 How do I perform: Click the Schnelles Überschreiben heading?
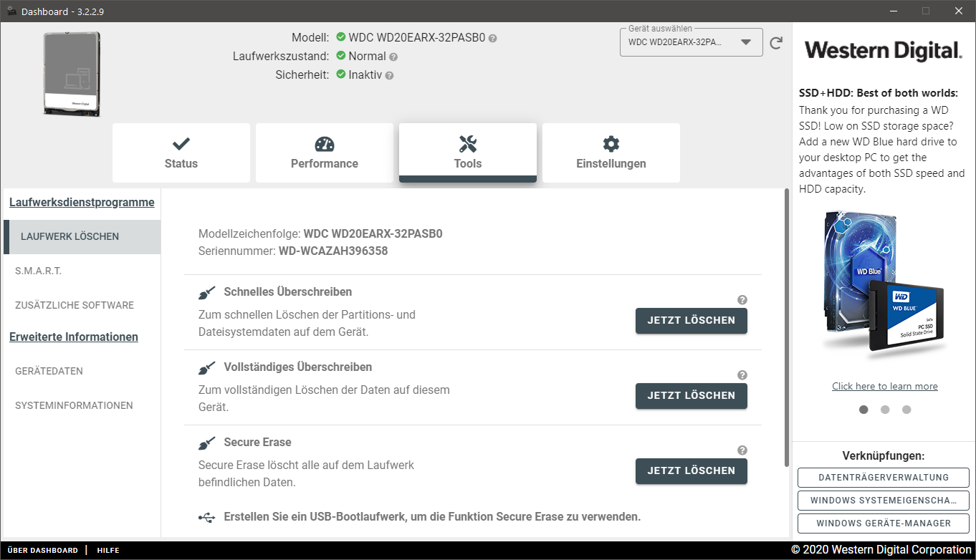pyautogui.click(x=288, y=292)
